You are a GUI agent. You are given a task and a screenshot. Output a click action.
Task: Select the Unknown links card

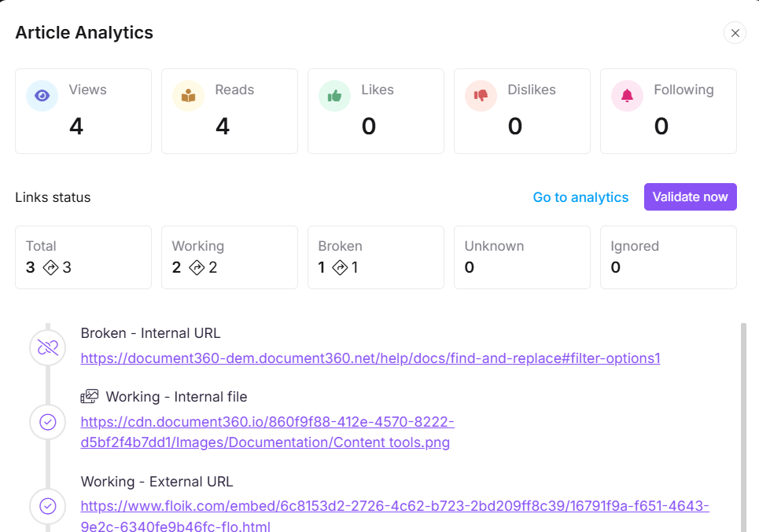point(521,257)
